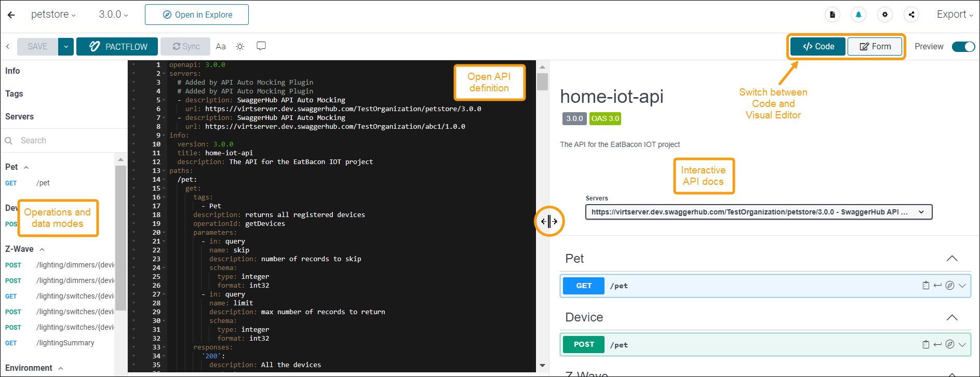The image size is (980, 377).
Task: Open the Servers URL dropdown
Action: 759,212
